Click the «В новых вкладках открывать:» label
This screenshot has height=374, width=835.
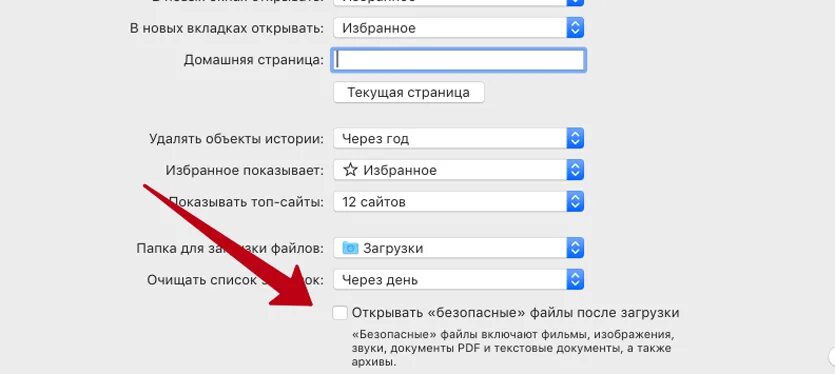(227, 28)
